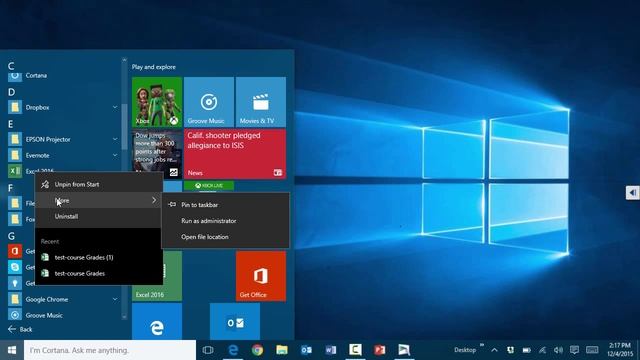The width and height of the screenshot is (640, 360).
Task: Click the letter D group header
Action: click(x=11, y=92)
